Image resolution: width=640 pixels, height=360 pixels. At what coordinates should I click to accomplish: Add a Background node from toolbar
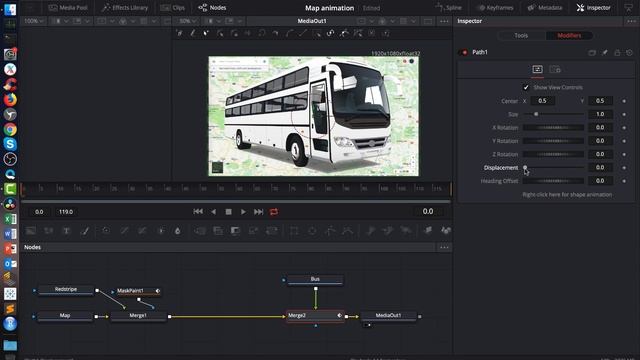click(x=31, y=231)
